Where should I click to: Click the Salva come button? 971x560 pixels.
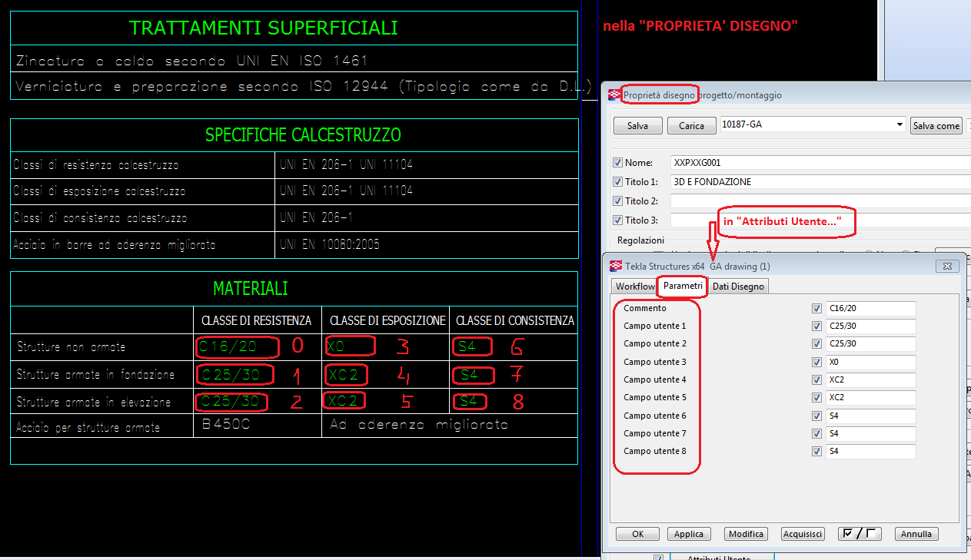point(936,126)
